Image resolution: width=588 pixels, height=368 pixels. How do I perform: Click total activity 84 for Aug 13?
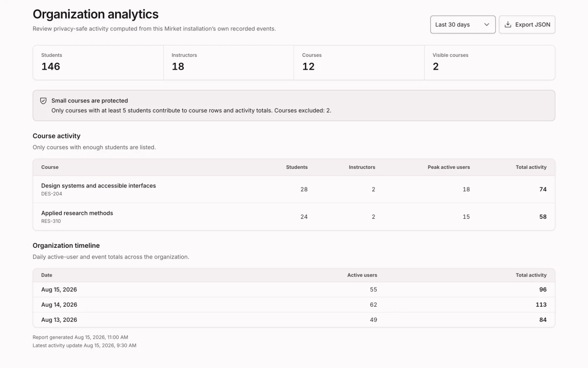click(x=543, y=320)
